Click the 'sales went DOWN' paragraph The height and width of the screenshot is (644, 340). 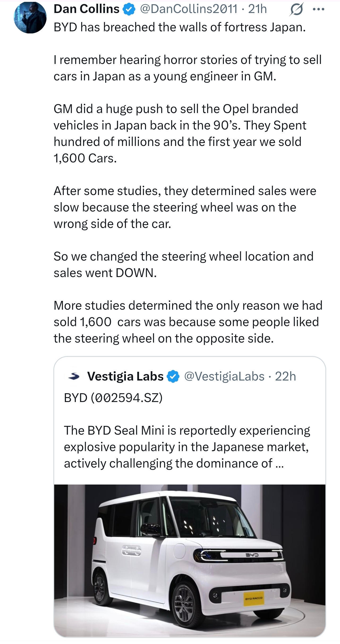coord(184,265)
